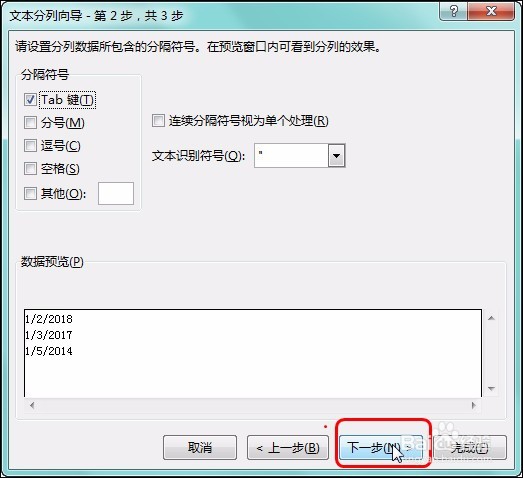This screenshot has height=478, width=523.
Task: Go back with 上一步 button
Action: [x=288, y=447]
